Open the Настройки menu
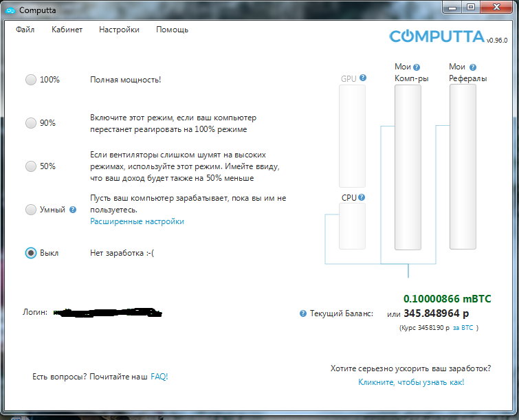519x420 pixels. coord(119,30)
